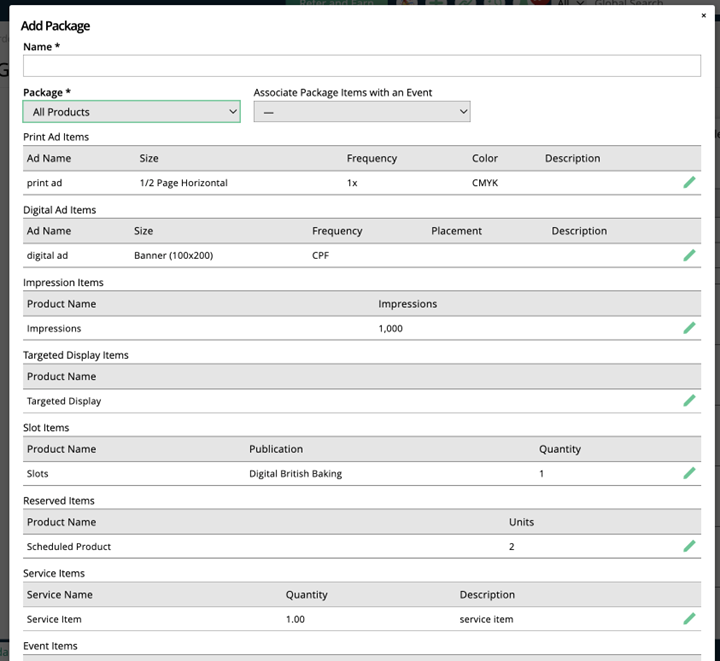This screenshot has width=720, height=661.
Task: Focus the package Name input field
Action: (362, 66)
